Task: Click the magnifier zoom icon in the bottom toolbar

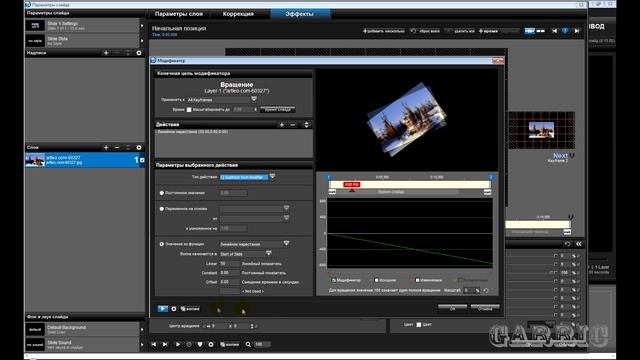Action: (x=248, y=344)
